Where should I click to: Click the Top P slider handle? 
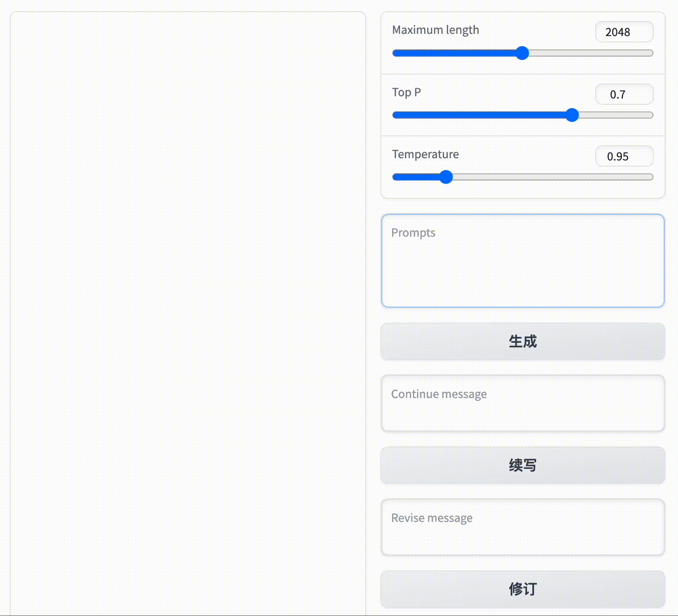point(572,115)
